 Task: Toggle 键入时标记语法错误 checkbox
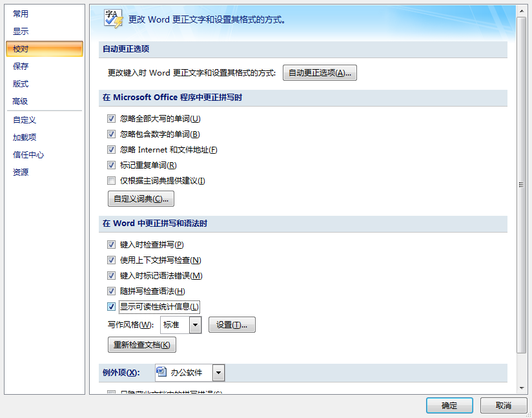(x=111, y=275)
